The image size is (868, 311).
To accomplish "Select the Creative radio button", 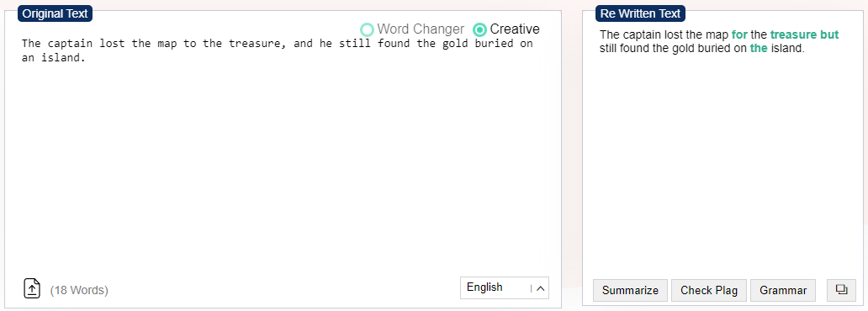I will tap(480, 29).
